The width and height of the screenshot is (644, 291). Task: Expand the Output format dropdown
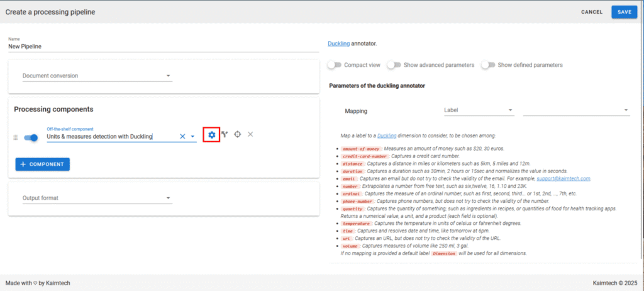[x=97, y=198]
